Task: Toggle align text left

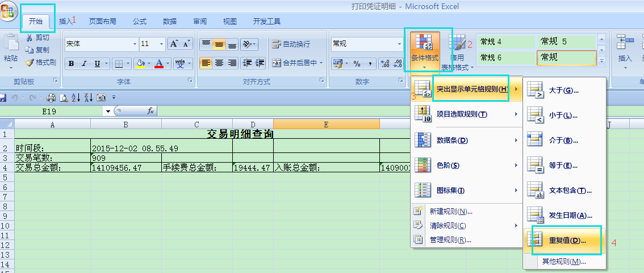Action: pyautogui.click(x=206, y=63)
